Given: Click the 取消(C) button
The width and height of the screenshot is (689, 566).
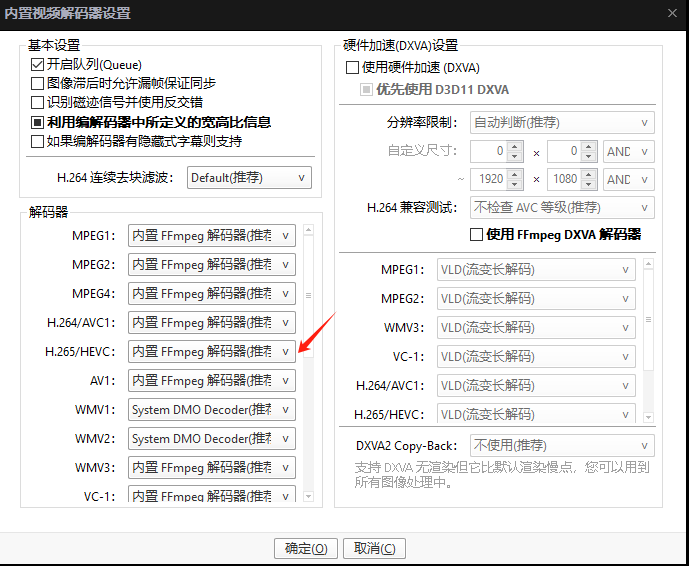Looking at the screenshot, I should coord(374,548).
